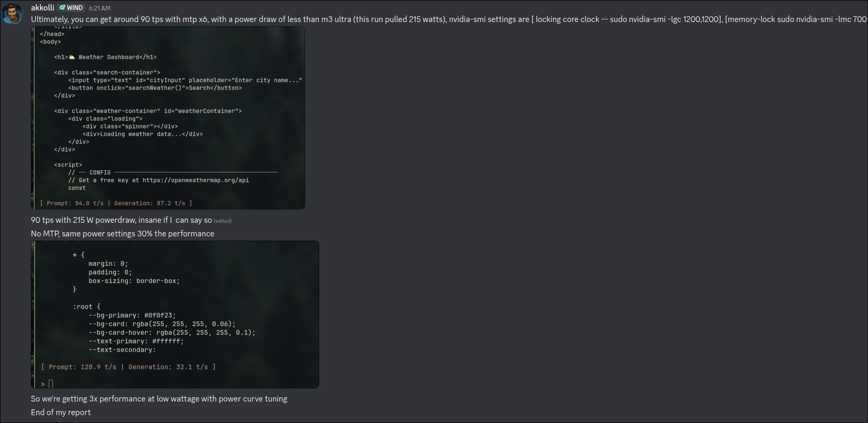Screen dimensions: 868x423
Task: Click the 'Ultimately, you can get around' message text
Action: pos(449,19)
